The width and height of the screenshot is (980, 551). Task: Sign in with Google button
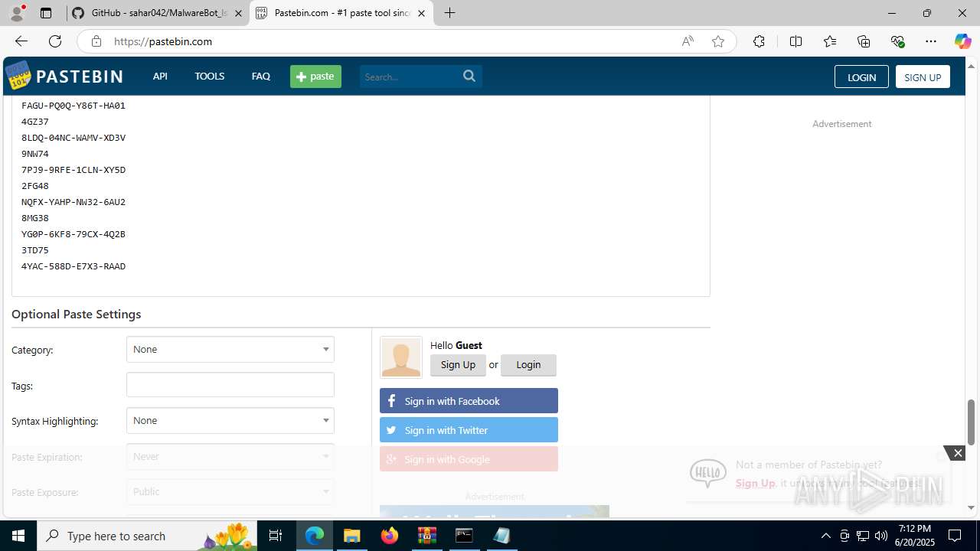(x=469, y=459)
